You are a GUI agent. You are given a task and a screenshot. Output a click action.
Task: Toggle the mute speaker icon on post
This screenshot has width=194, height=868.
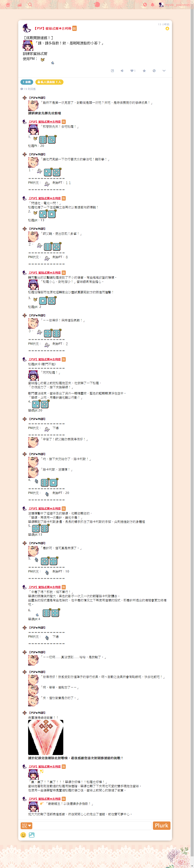[x=122, y=71]
